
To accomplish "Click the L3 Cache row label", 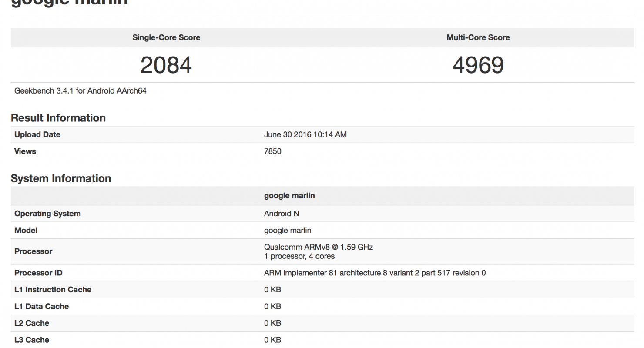I will coord(32,340).
